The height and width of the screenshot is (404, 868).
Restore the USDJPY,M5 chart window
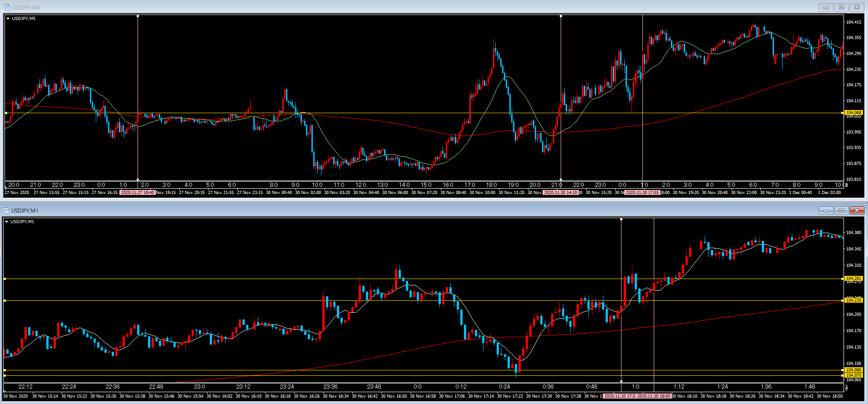coord(841,7)
